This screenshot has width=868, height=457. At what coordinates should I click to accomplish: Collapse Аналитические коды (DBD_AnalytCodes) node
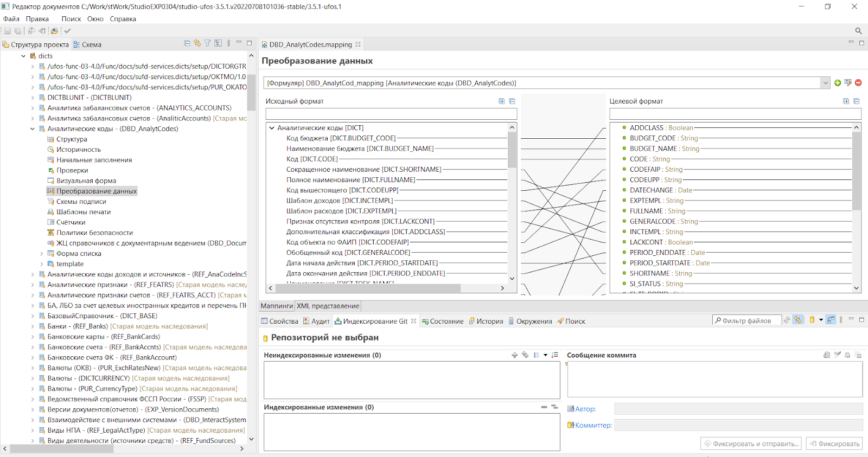(32, 129)
